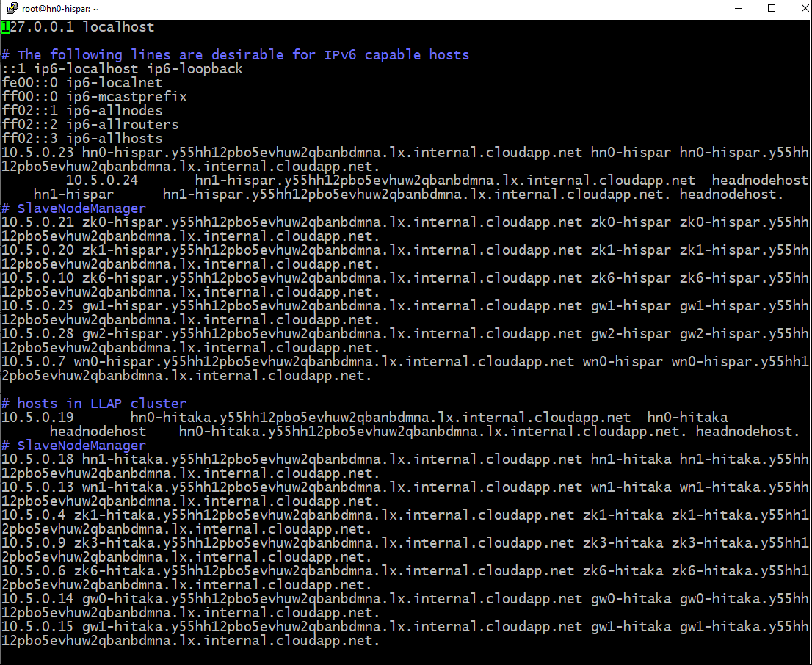Minimize the PuTTY terminal window

[x=739, y=8]
